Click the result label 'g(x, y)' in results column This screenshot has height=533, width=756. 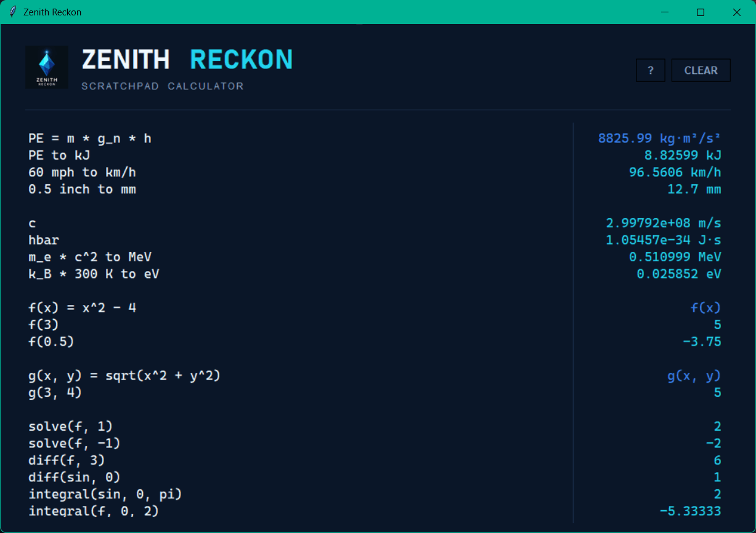click(x=694, y=375)
